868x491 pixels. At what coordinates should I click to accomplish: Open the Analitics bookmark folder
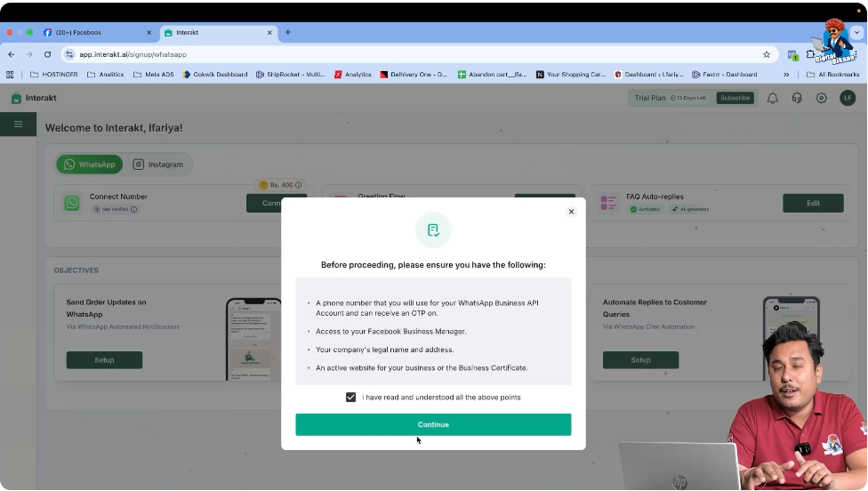tap(106, 74)
